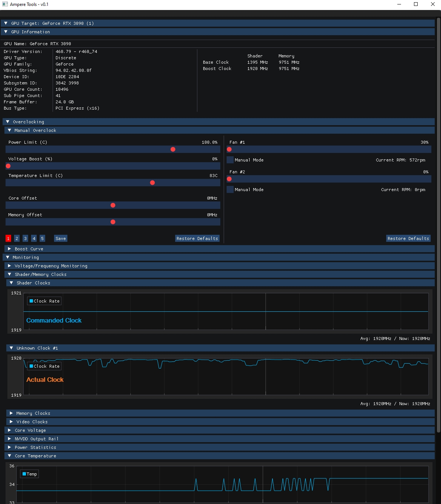Switch to profile slot 3

25,238
